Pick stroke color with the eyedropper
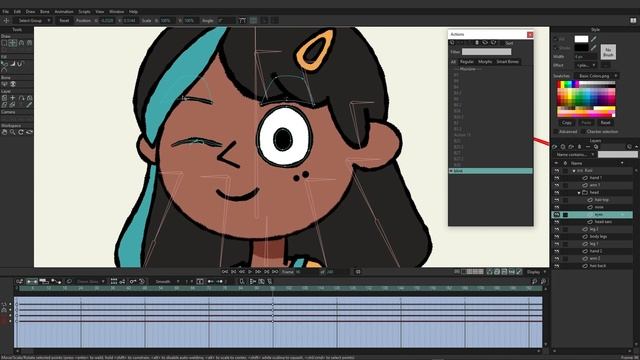640x360 pixels. point(594,48)
